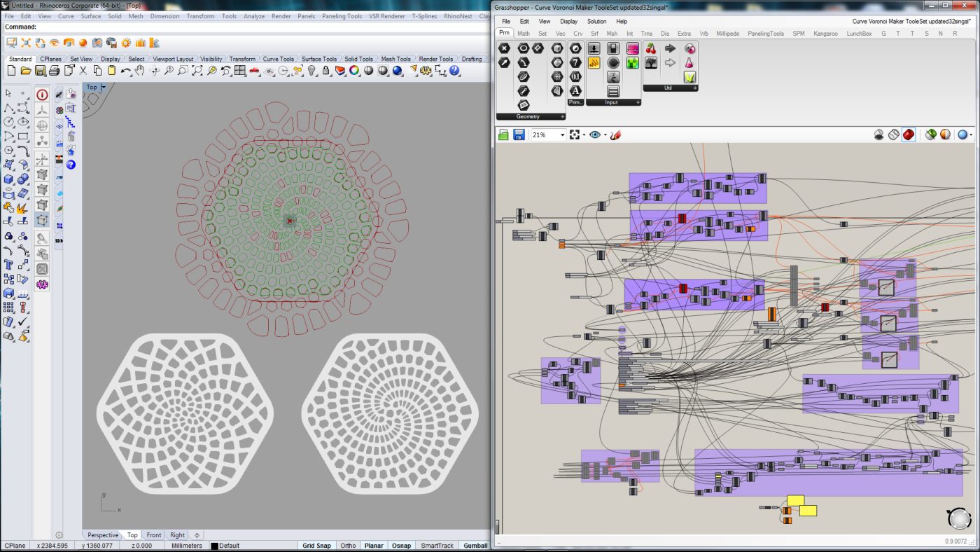Open the Analyze menu in Rhino
Screen dimensions: 980x552
click(x=254, y=15)
